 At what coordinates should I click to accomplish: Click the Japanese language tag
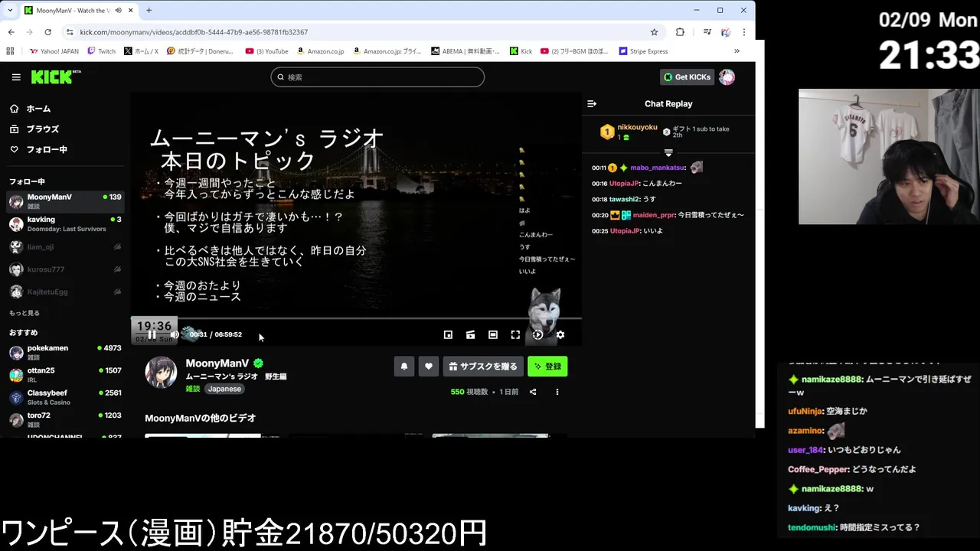224,389
